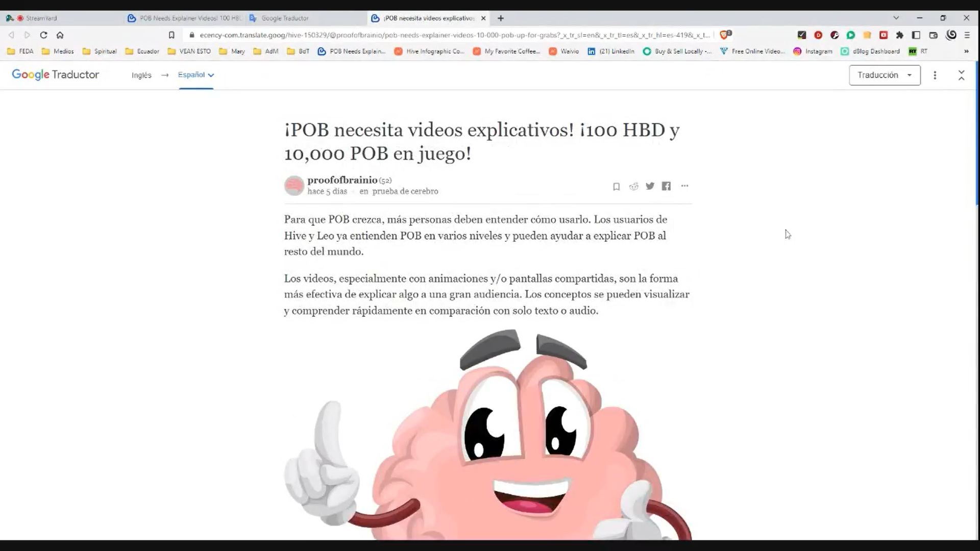This screenshot has width=980, height=551.
Task: Bookmark the post with bookmark icon
Action: click(616, 186)
